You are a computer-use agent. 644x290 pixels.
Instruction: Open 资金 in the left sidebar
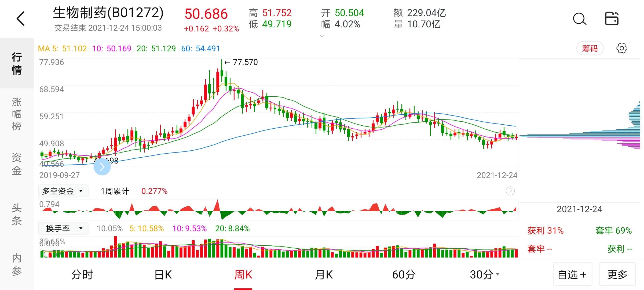(x=17, y=164)
